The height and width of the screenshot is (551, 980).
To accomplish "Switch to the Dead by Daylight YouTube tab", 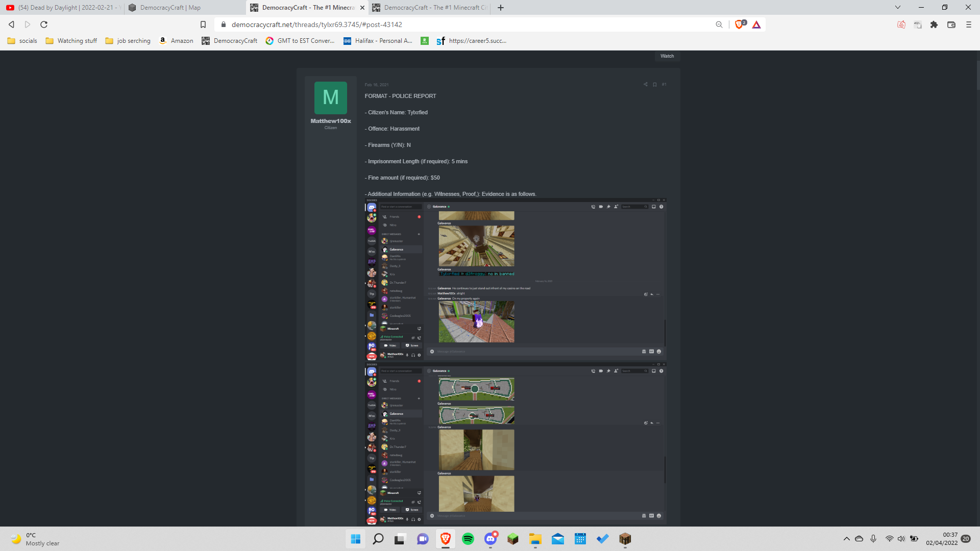I will pyautogui.click(x=63, y=8).
